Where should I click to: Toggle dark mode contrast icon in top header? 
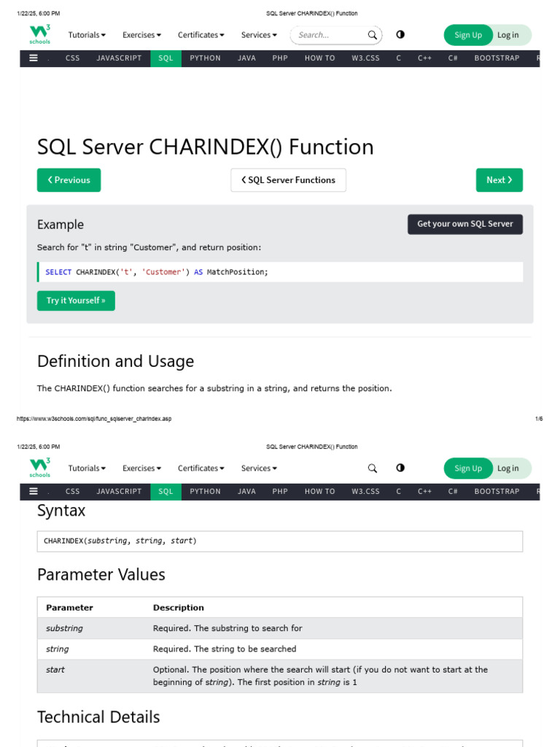[x=400, y=35]
